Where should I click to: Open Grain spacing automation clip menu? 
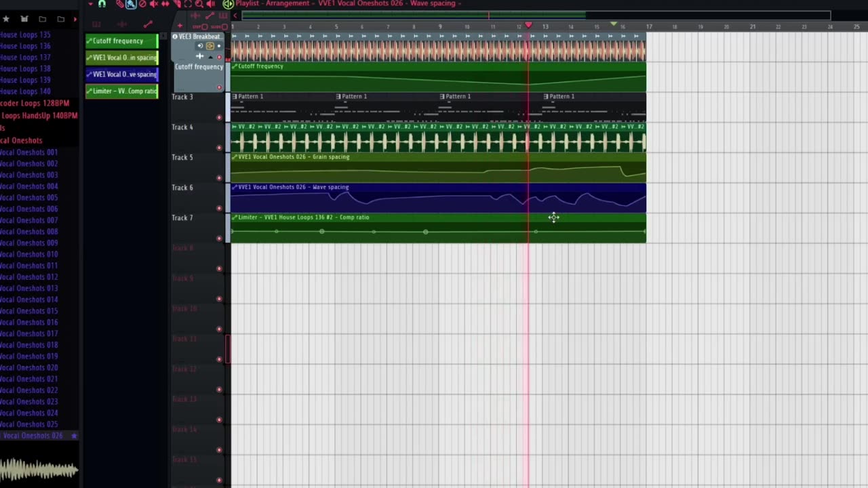(235, 157)
